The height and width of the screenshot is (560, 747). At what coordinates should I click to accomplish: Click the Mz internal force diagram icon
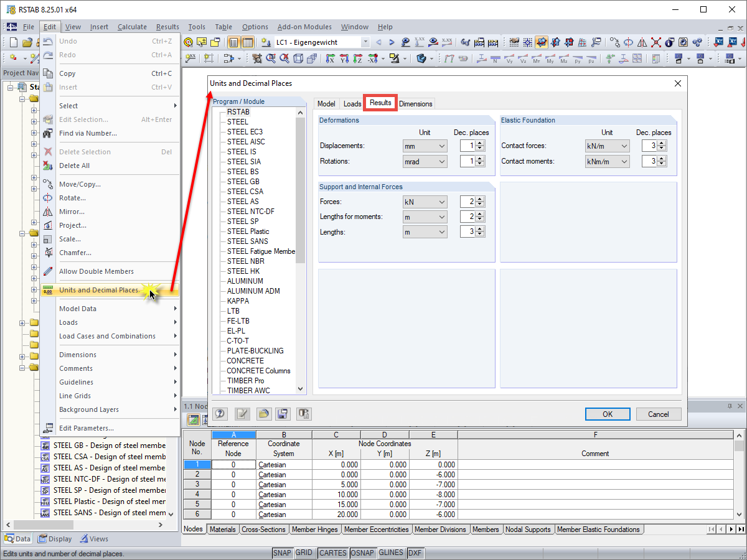(x=565, y=58)
